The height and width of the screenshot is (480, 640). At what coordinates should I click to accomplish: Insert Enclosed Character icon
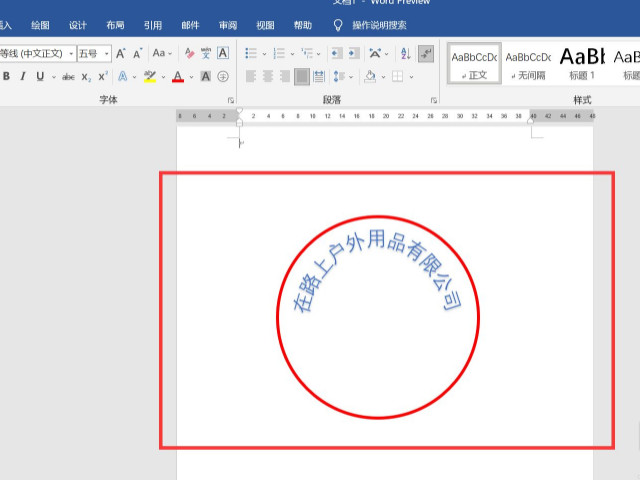coord(223,76)
